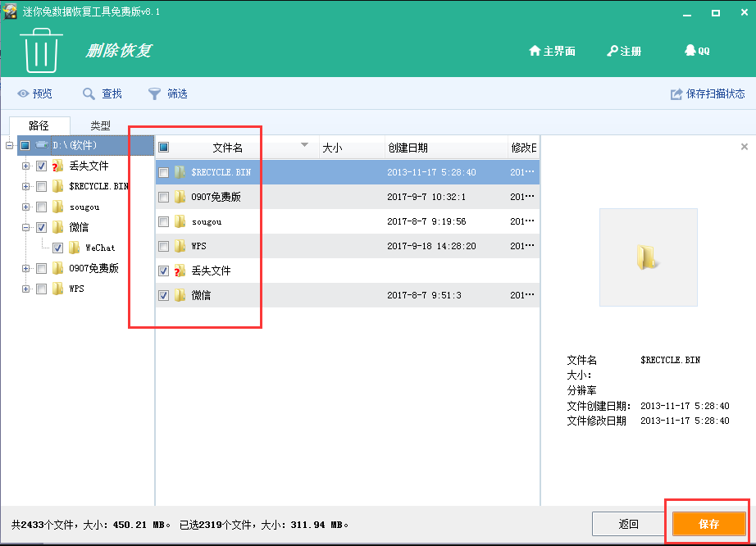Expand the sougou tree node
The image size is (756, 546).
[x=25, y=207]
